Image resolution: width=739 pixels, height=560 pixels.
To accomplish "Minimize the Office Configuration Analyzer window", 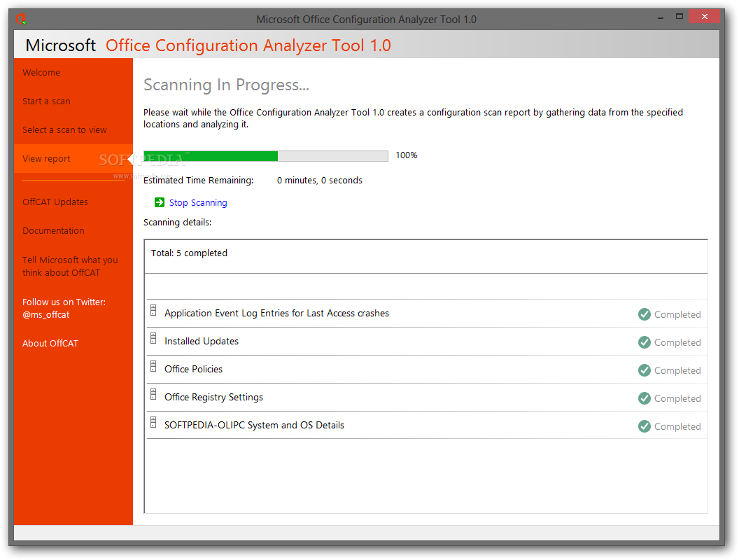I will point(661,17).
